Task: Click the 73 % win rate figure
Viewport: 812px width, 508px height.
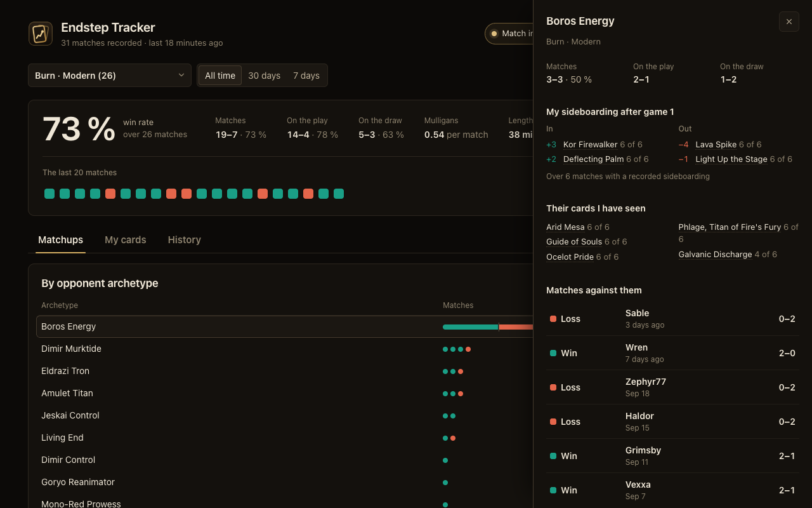Action: pyautogui.click(x=79, y=128)
